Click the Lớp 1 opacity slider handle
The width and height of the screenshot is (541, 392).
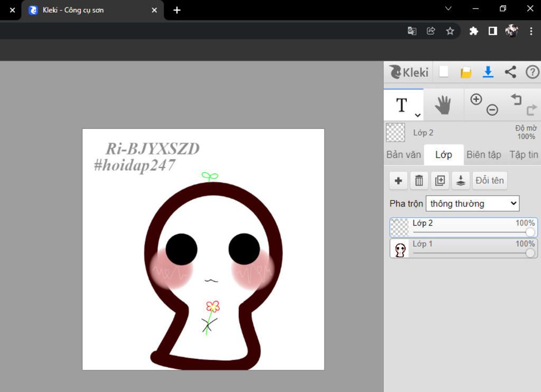[530, 253]
